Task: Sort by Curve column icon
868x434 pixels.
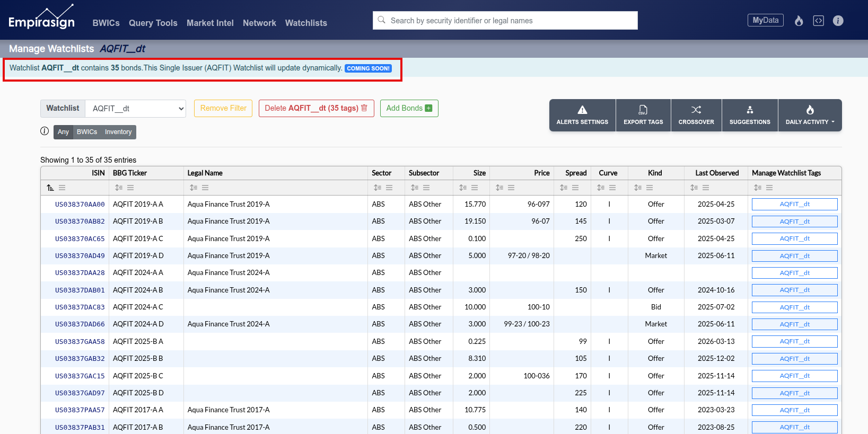Action: (601, 188)
